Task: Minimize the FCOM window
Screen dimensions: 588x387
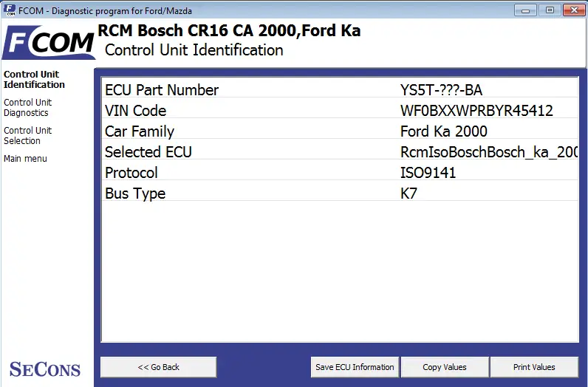Action: pyautogui.click(x=525, y=10)
